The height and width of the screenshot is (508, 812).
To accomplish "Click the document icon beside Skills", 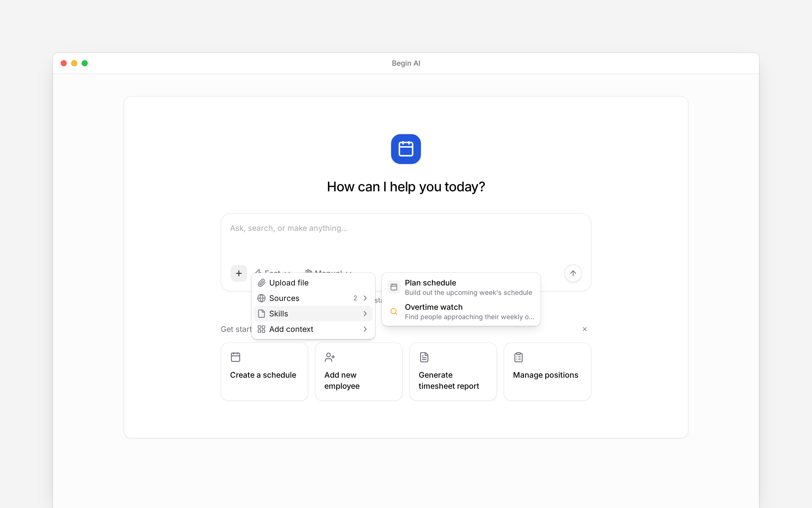I will (261, 314).
